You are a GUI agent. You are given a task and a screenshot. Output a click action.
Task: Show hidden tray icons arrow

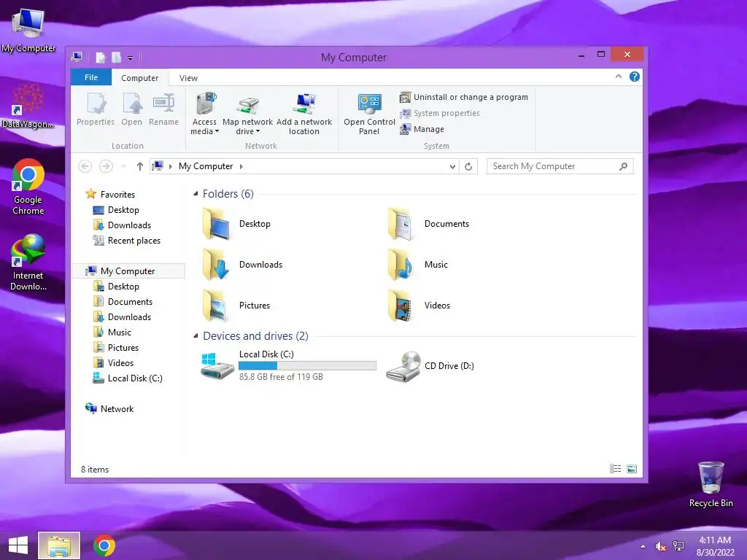[643, 546]
